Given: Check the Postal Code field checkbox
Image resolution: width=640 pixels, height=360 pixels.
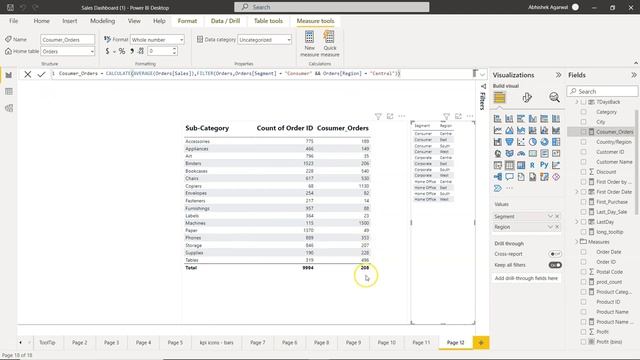Looking at the screenshot, I should [584, 272].
